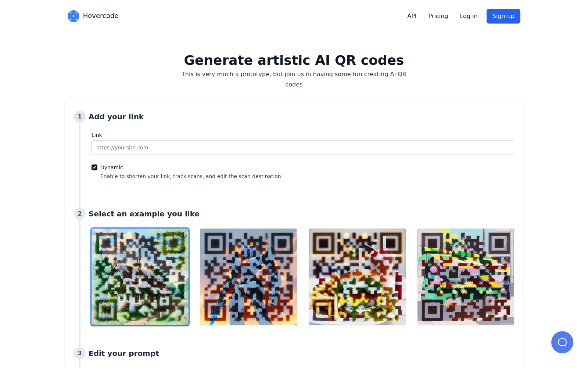Viewport: 588px width, 368px height.
Task: Open the chat support widget
Action: [562, 342]
